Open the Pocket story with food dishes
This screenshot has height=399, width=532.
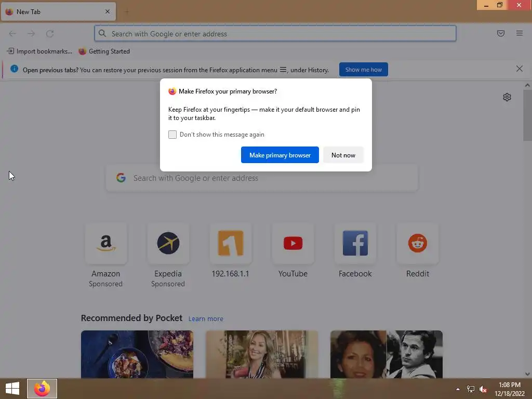(x=137, y=354)
